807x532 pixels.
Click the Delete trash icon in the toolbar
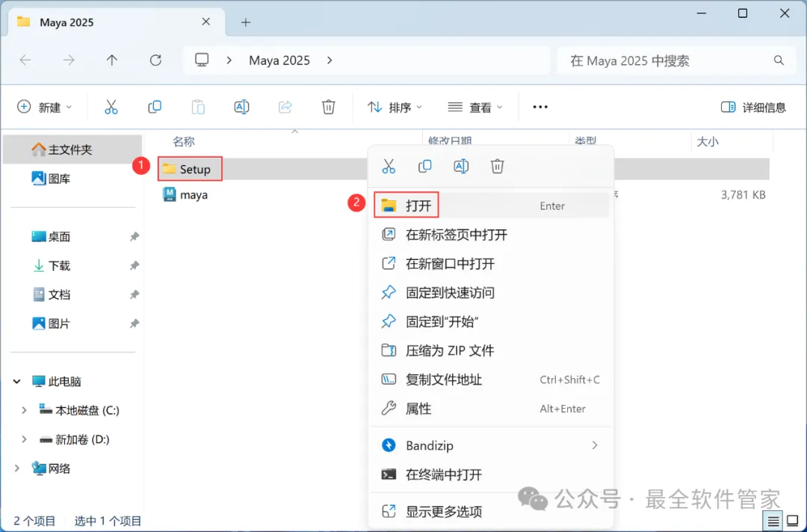pos(328,107)
